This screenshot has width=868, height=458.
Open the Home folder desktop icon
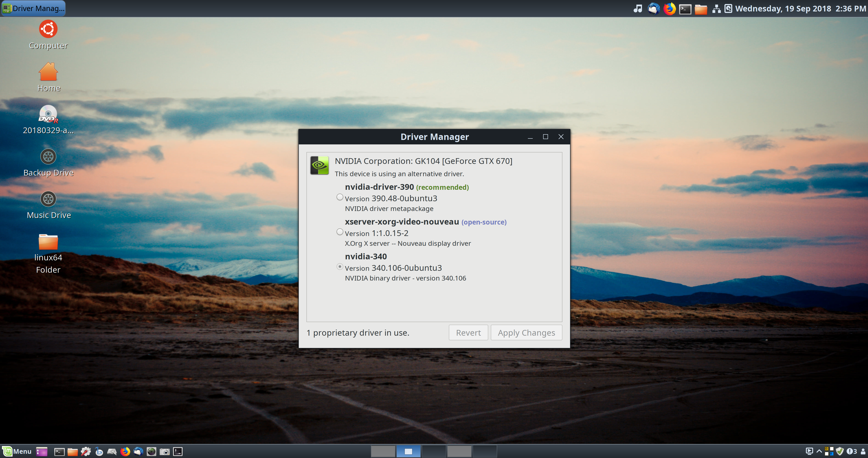click(48, 77)
